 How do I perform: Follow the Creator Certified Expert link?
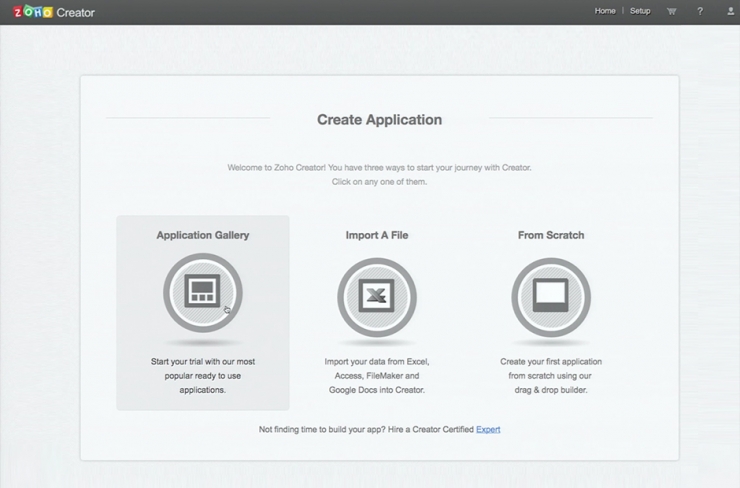[488, 429]
